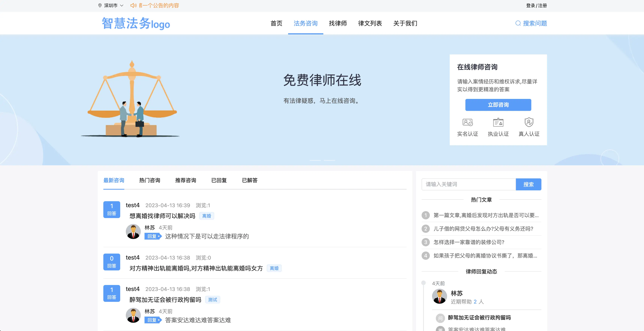Click the 智慧法务logo site logo
The image size is (644, 331).
pyautogui.click(x=136, y=23)
